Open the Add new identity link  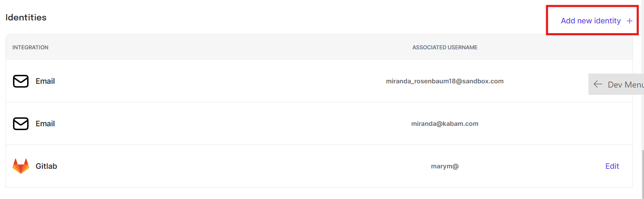coord(591,21)
